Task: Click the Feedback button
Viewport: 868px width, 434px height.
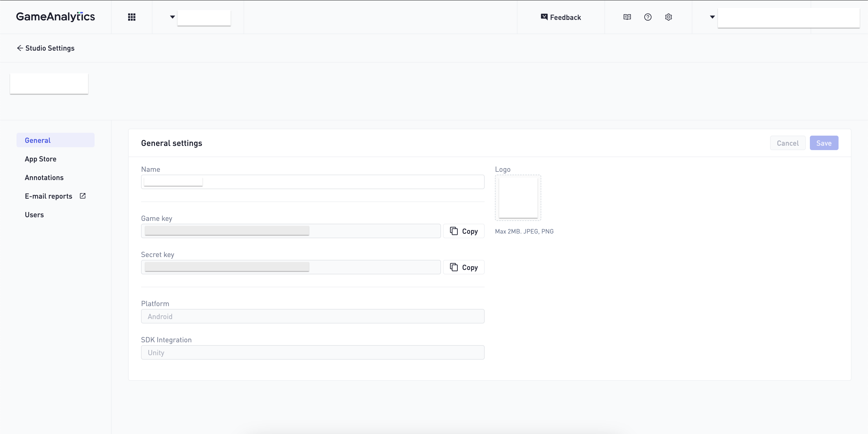Action: point(561,17)
